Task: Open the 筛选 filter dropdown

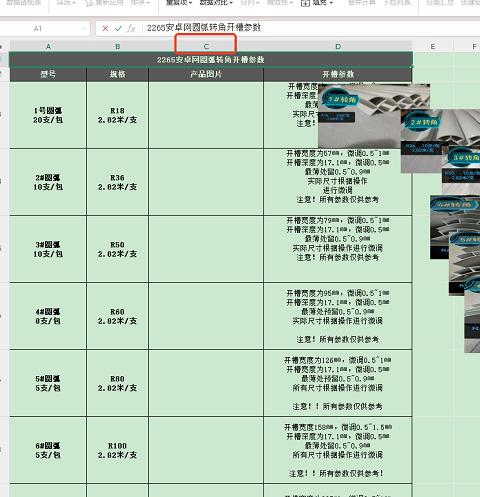Action: pos(66,3)
